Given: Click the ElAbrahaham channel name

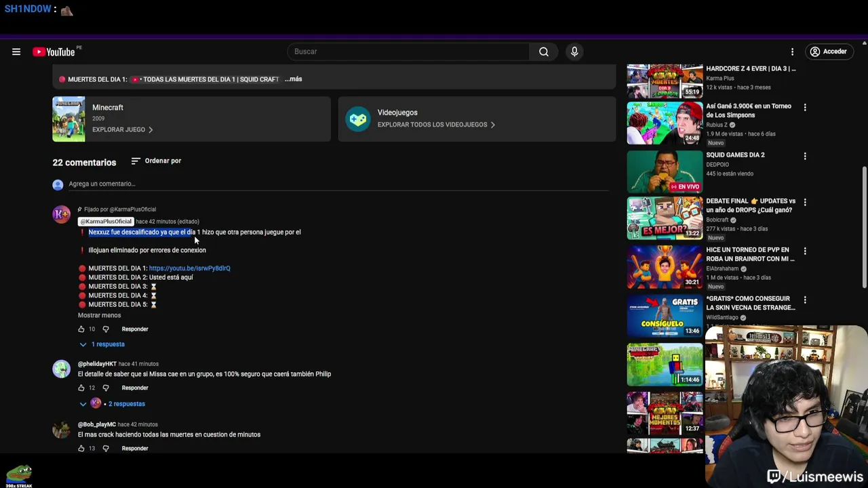Looking at the screenshot, I should tap(722, 268).
